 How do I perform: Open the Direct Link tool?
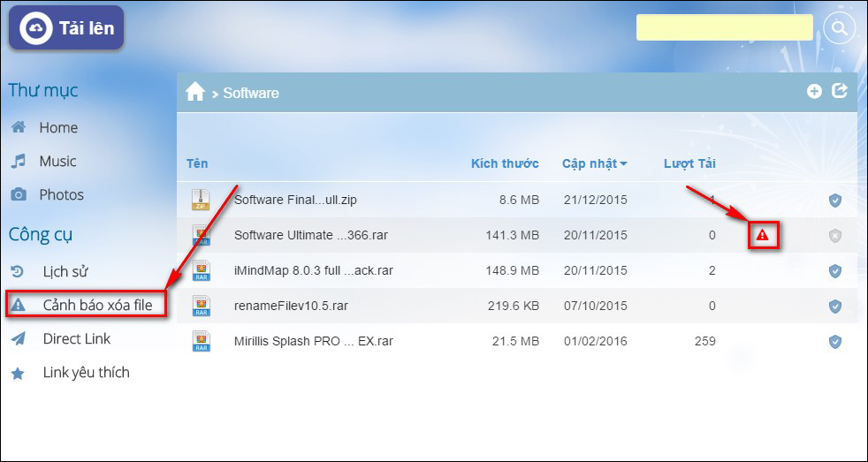pos(76,339)
